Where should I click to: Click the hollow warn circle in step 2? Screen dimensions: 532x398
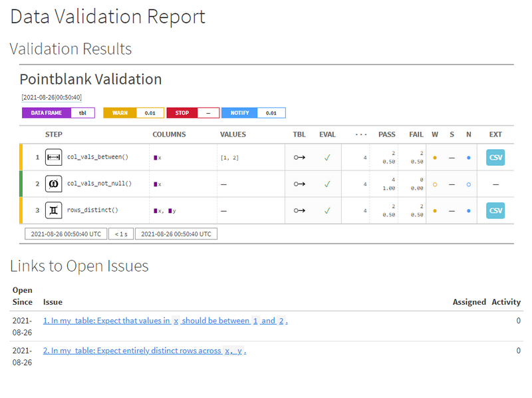coord(435,184)
